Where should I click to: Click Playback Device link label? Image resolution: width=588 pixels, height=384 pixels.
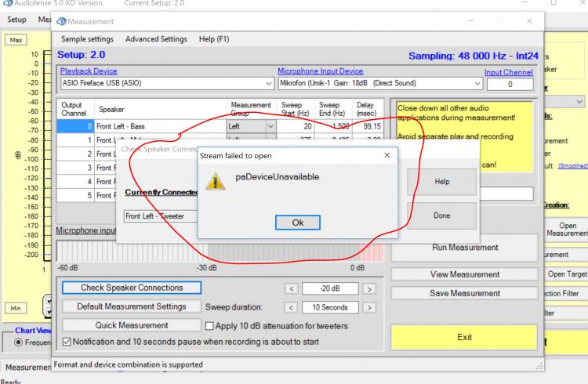pos(89,71)
